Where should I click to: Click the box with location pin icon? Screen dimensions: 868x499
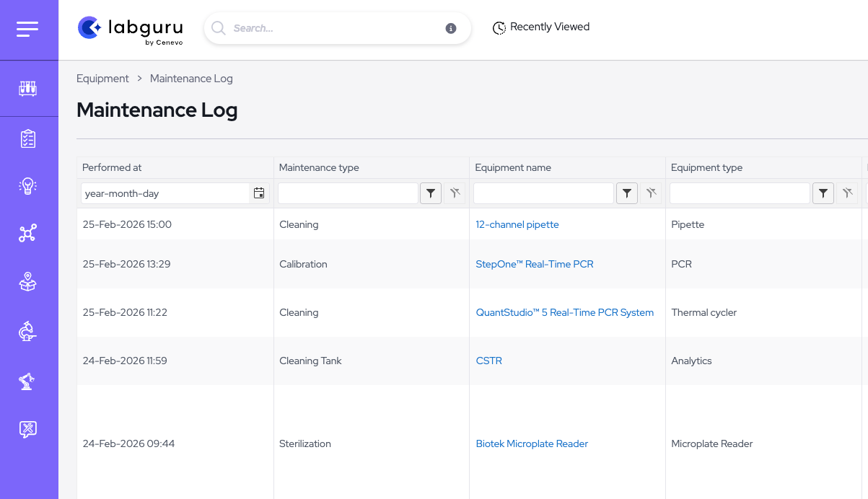tap(27, 282)
